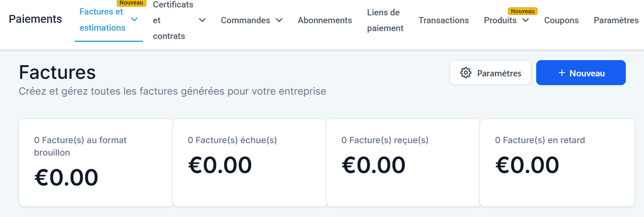Click the Paiements heading in the navbar

tap(35, 19)
